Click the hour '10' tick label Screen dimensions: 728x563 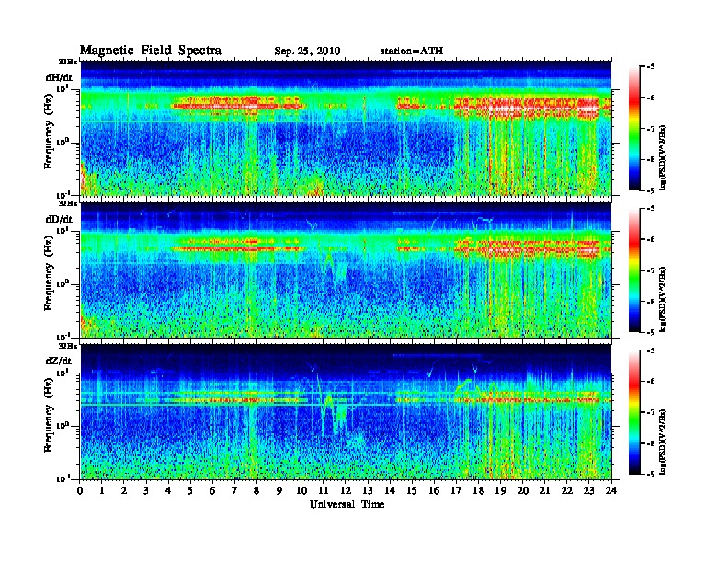301,490
